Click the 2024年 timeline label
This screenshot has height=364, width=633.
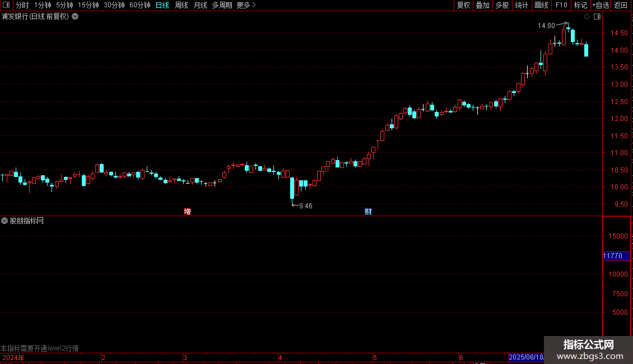tap(13, 357)
